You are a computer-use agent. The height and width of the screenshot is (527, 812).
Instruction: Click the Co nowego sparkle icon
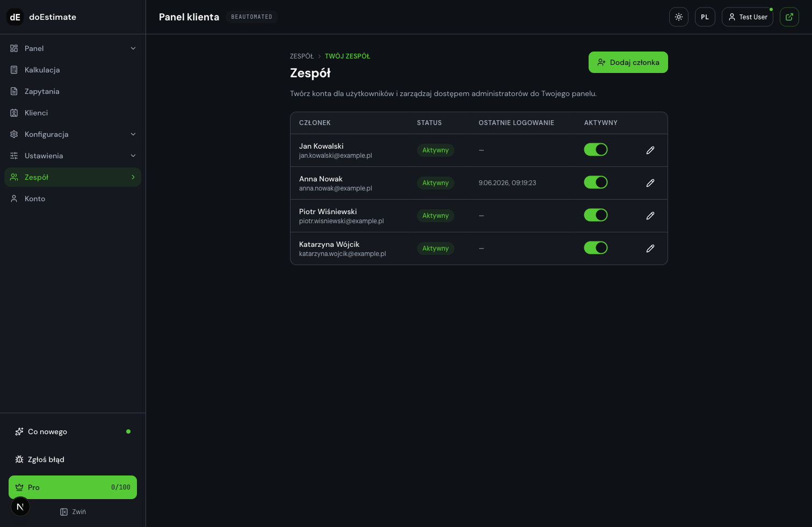19,431
